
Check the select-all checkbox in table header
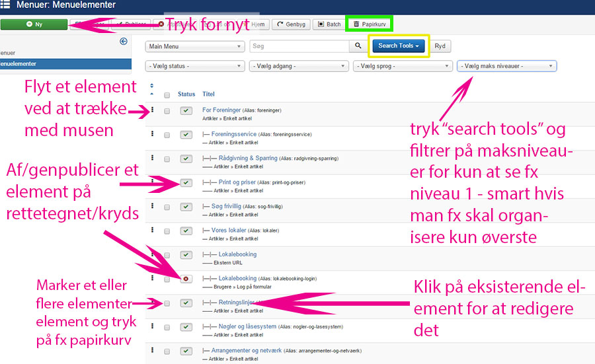click(x=167, y=95)
